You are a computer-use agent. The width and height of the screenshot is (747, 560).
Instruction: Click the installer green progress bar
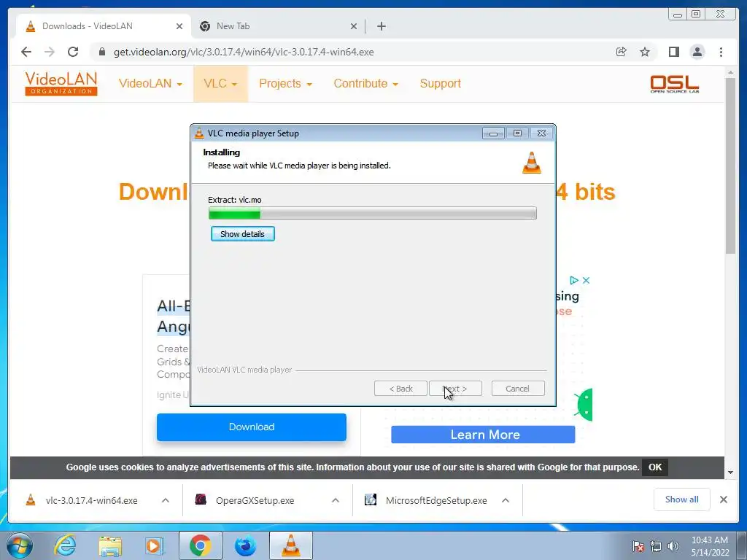click(373, 213)
